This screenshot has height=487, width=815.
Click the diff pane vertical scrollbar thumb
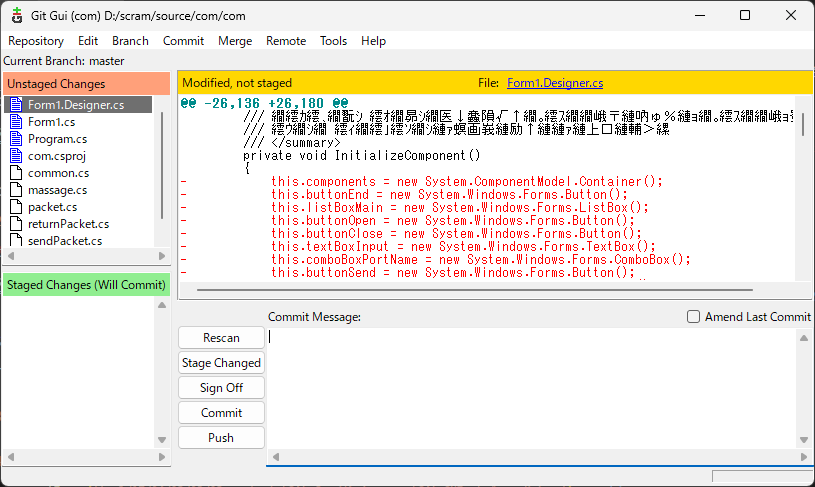tap(803, 124)
